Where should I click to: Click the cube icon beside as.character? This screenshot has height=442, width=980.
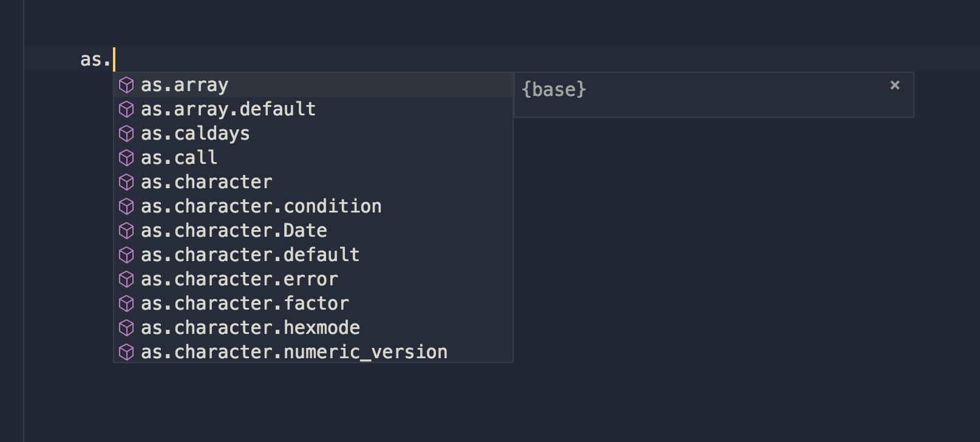coord(127,182)
